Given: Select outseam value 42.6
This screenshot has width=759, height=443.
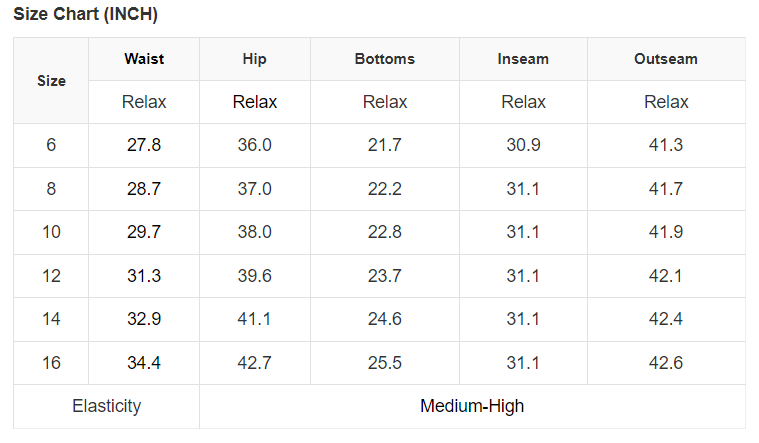Looking at the screenshot, I should [666, 363].
